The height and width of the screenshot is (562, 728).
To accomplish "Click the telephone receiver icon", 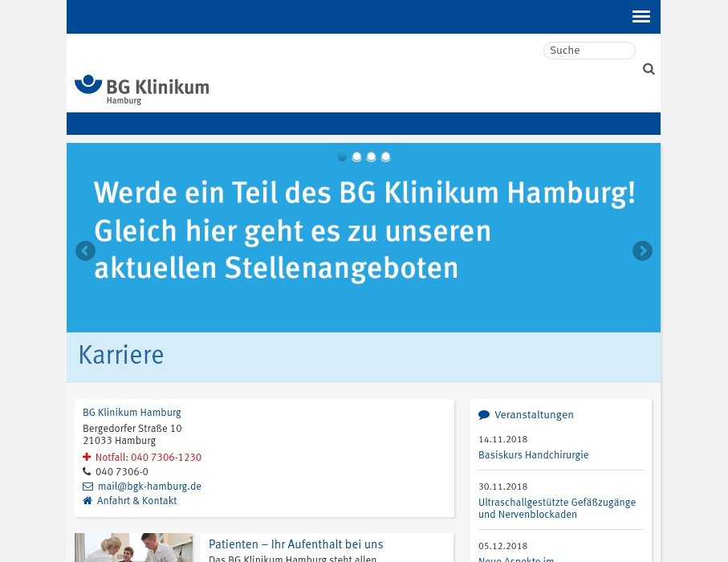I will (x=87, y=471).
